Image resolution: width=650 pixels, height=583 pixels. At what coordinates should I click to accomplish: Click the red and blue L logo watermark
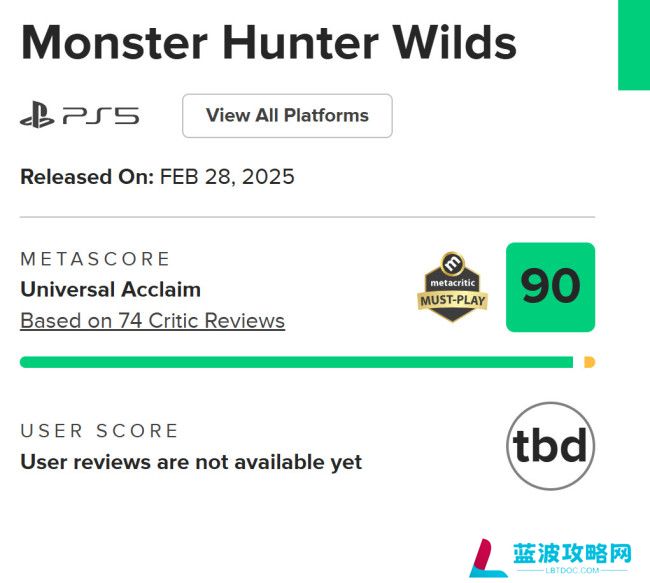coord(488,558)
